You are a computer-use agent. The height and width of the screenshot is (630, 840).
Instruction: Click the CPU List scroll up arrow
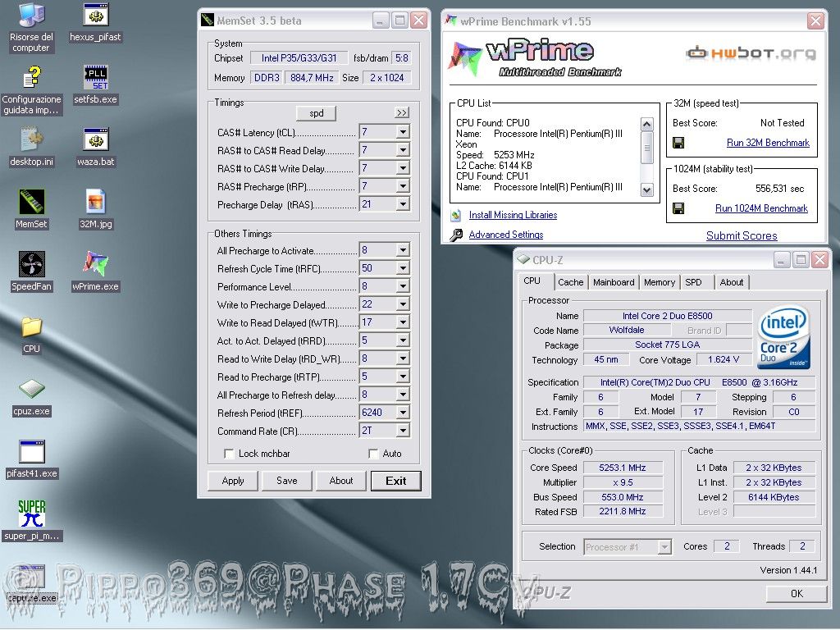(x=647, y=125)
